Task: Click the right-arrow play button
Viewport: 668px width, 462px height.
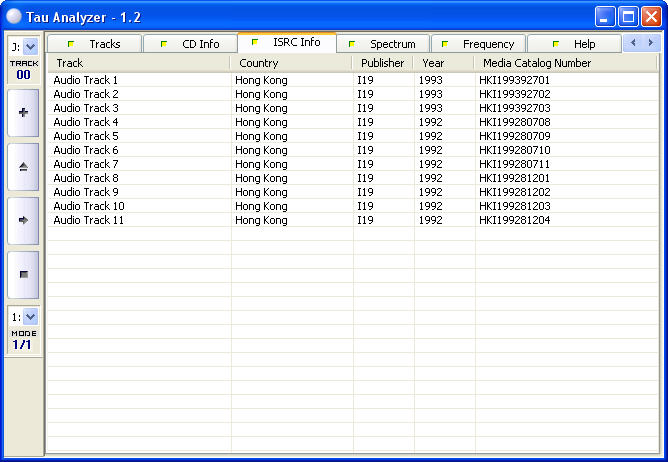Action: (23, 220)
